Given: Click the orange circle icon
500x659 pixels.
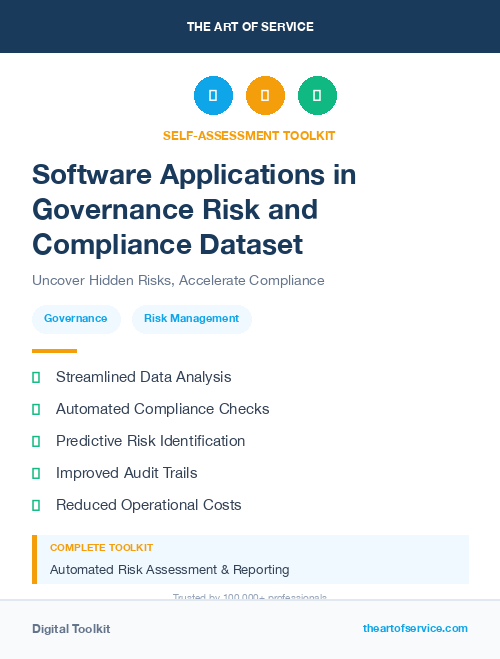Looking at the screenshot, I should 265,95.
